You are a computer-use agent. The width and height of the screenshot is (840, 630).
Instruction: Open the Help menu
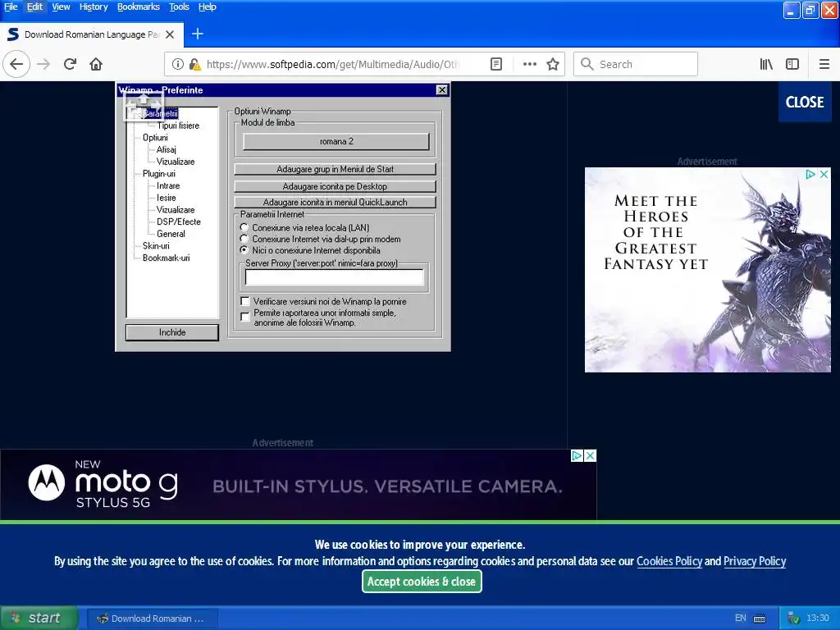[x=208, y=7]
